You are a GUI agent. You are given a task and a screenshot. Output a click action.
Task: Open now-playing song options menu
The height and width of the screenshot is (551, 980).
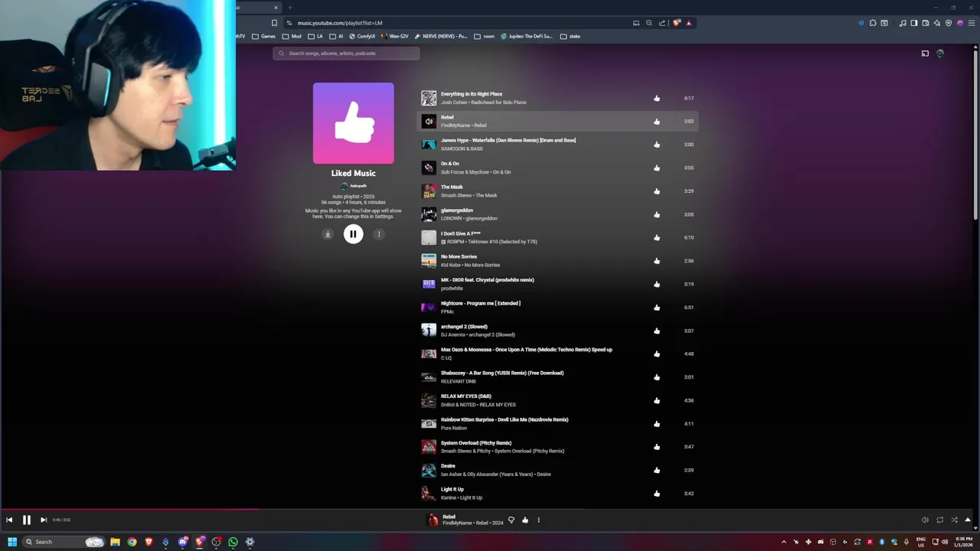point(538,520)
